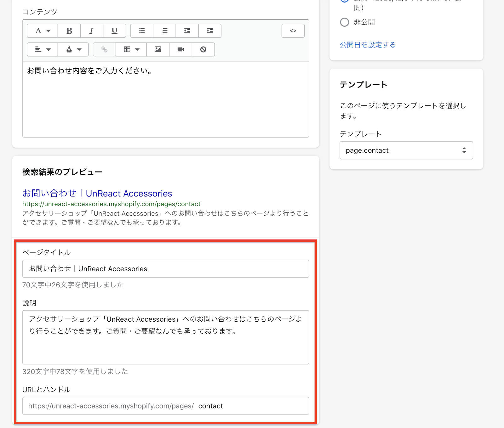
Task: Click the 公開日を設定する link
Action: click(x=368, y=45)
